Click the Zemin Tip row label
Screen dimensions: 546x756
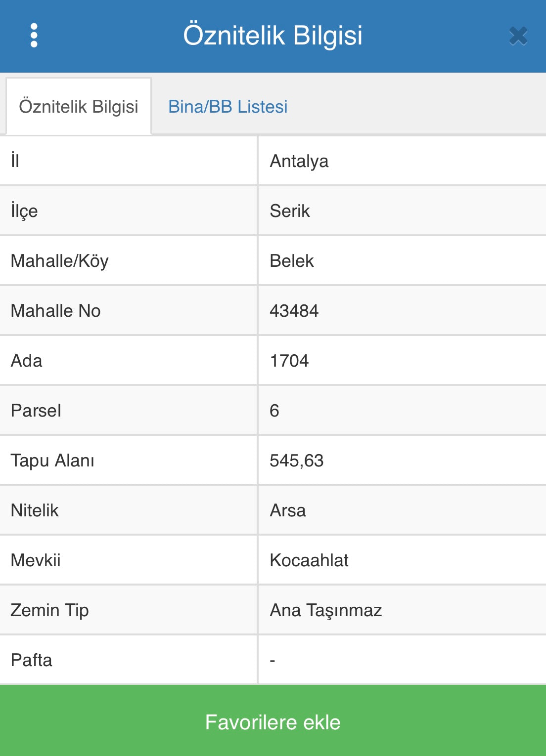(49, 610)
